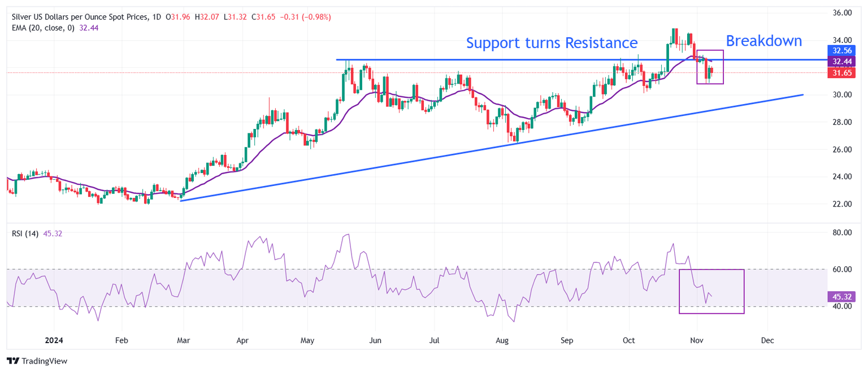
Task: Click the Dec label on the time axis
Action: point(767,341)
